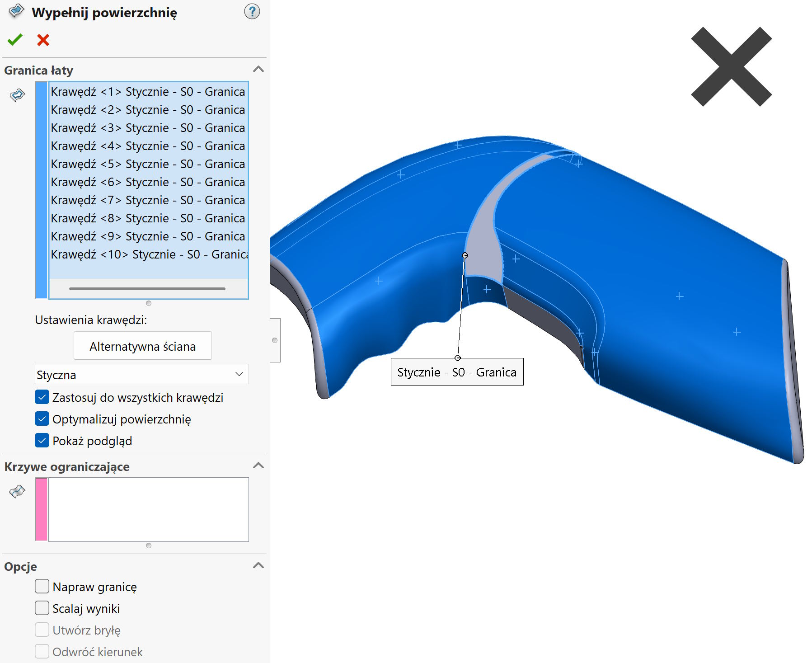Image resolution: width=812 pixels, height=663 pixels.
Task: Click the horizontal scrollbar in edge list
Action: (147, 288)
